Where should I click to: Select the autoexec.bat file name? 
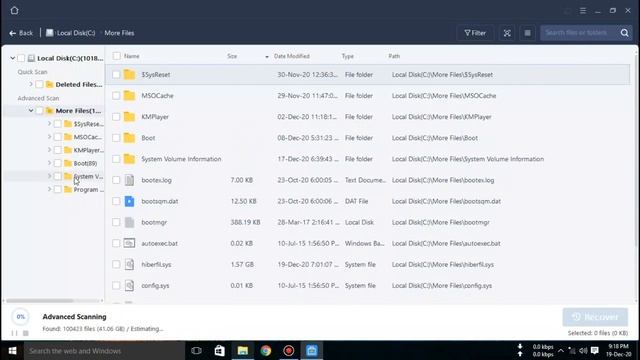pos(160,243)
